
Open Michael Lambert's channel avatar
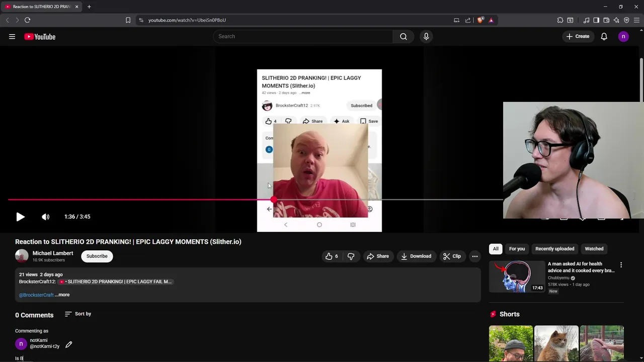[22, 256]
